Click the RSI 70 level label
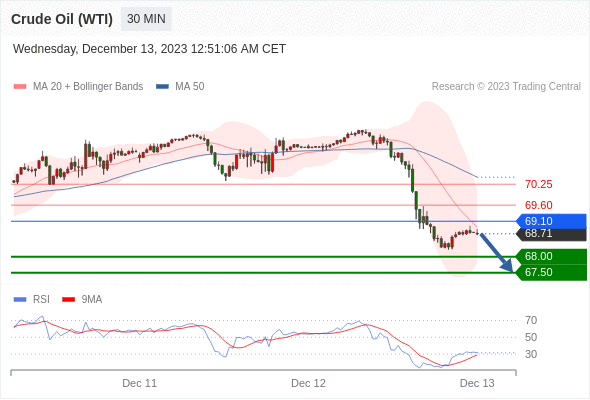The width and height of the screenshot is (590, 400). 531,321
